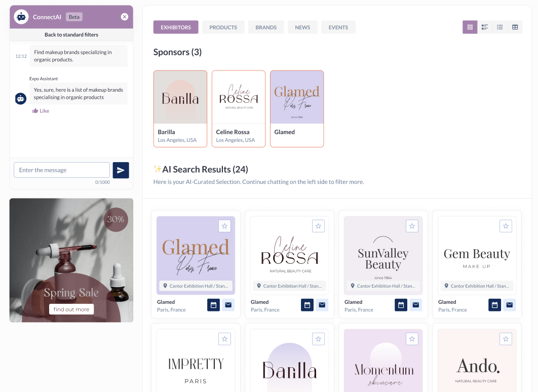
Task: Close the ConnectAI chat panel
Action: tap(125, 17)
